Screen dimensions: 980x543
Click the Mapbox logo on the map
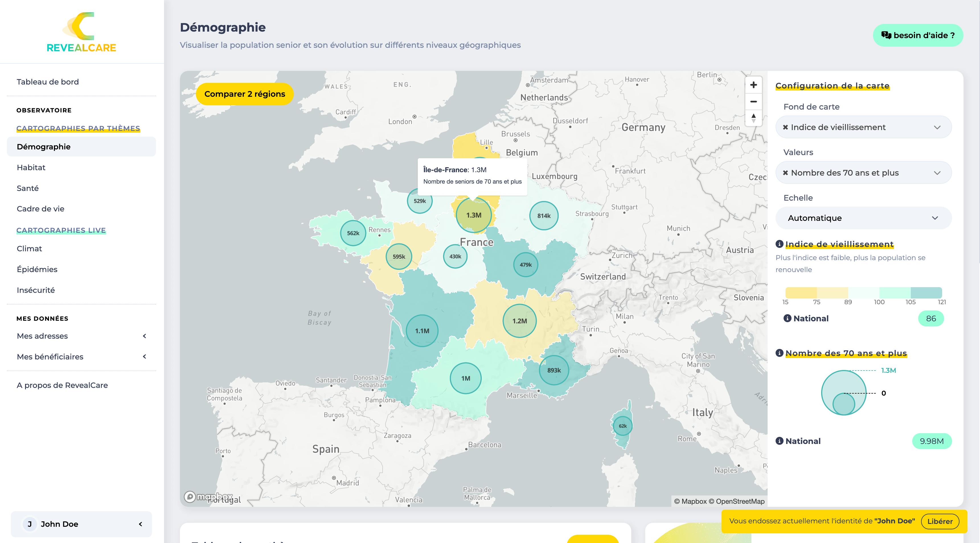tap(208, 497)
